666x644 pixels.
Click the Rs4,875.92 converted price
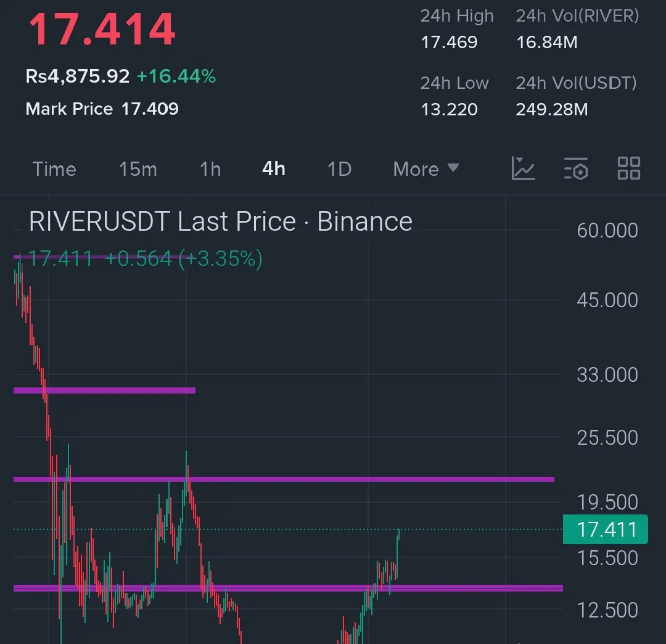(77, 76)
